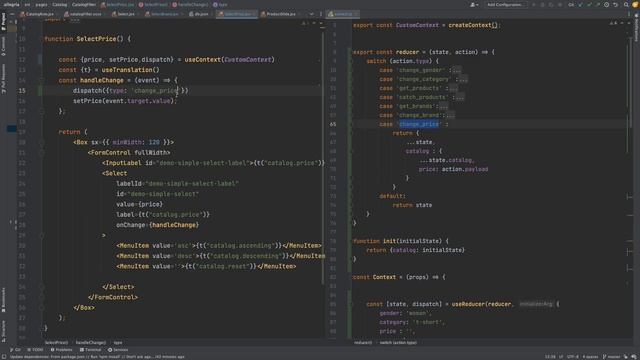Select the right split pane file tab
Viewport: 640px width, 360px height.
click(343, 14)
